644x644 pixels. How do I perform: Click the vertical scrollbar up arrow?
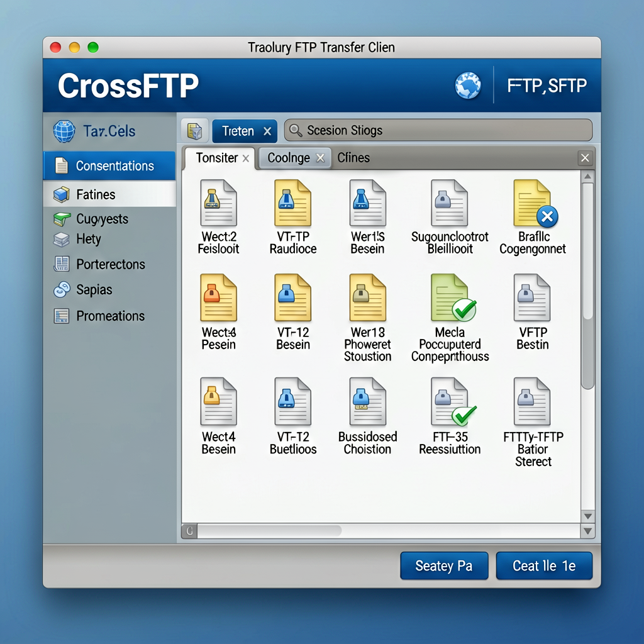tap(588, 177)
